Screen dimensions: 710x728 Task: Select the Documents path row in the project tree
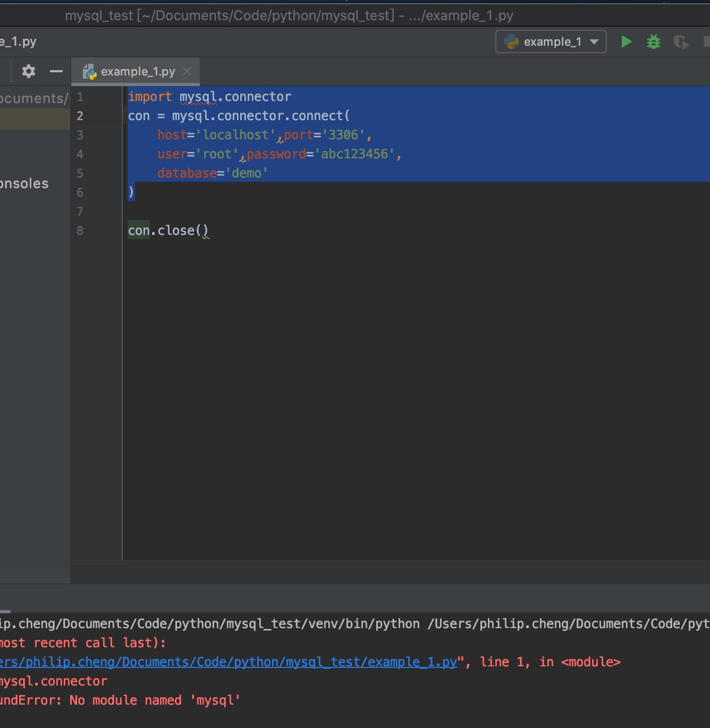pos(35,98)
